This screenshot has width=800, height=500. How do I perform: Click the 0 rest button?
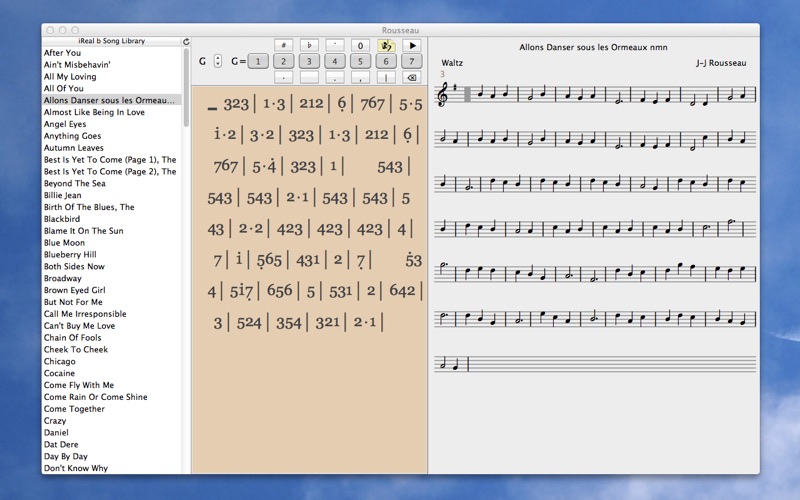[x=360, y=46]
